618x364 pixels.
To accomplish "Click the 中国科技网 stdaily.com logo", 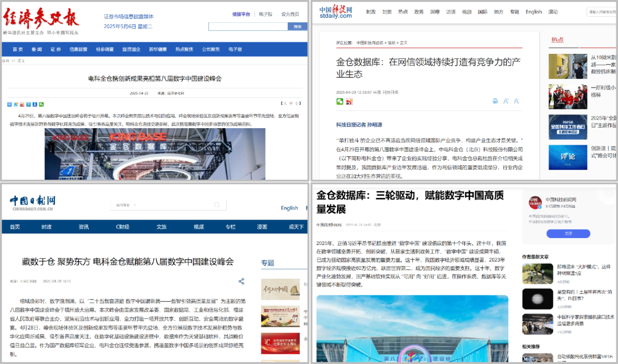I will (336, 12).
